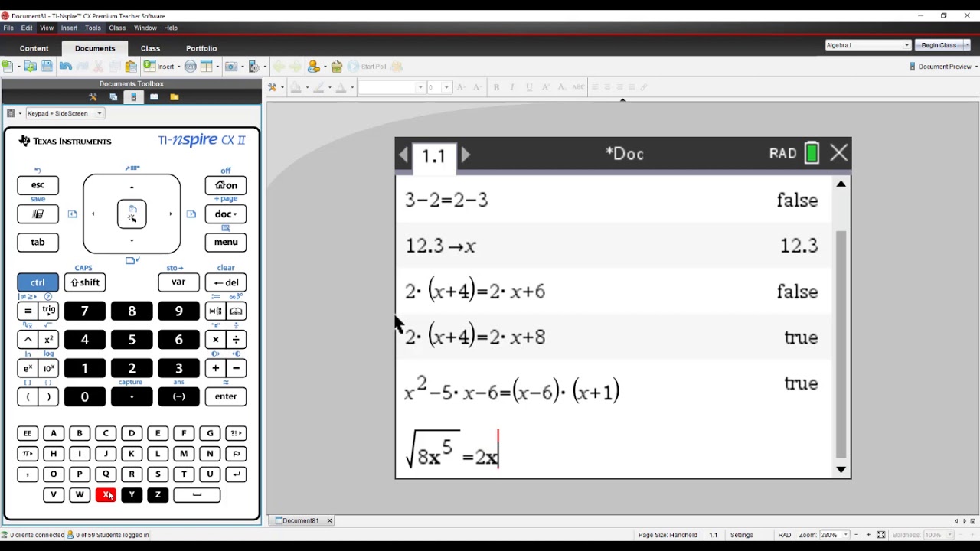Click the red X letter key
The width and height of the screenshot is (980, 551).
tap(106, 495)
